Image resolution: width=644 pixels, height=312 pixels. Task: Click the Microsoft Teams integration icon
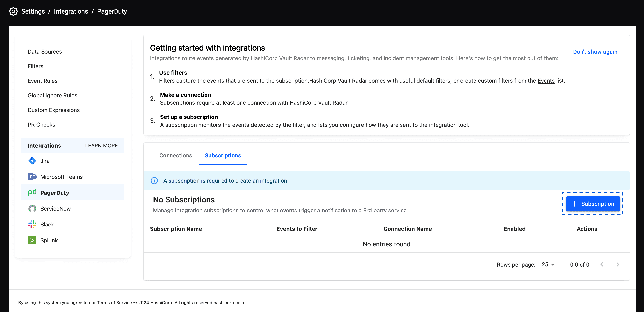point(32,176)
